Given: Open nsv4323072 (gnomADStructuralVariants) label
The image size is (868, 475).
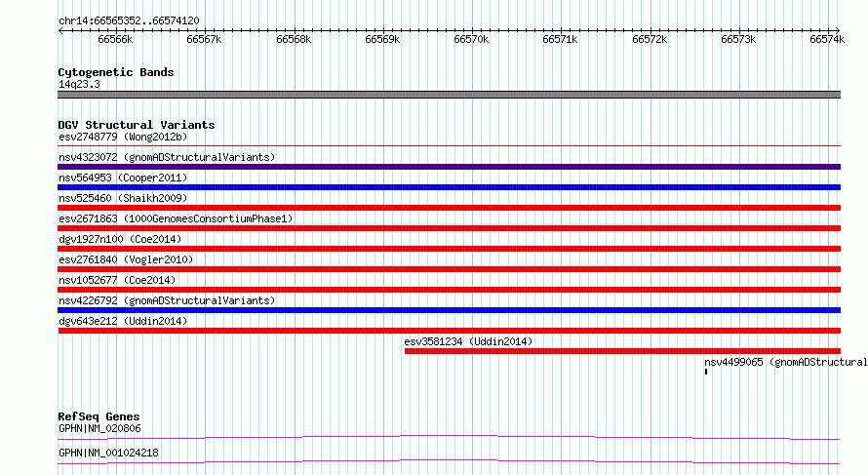Looking at the screenshot, I should tap(167, 157).
